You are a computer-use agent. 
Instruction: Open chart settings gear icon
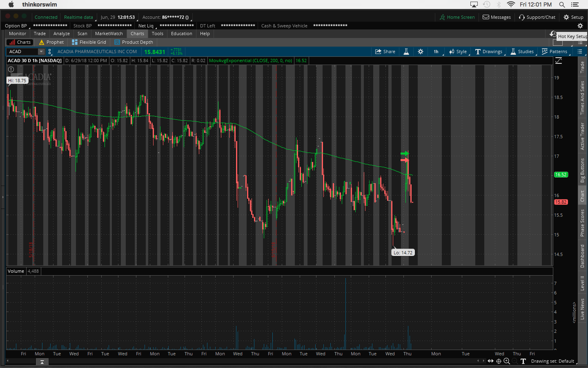pyautogui.click(x=421, y=52)
